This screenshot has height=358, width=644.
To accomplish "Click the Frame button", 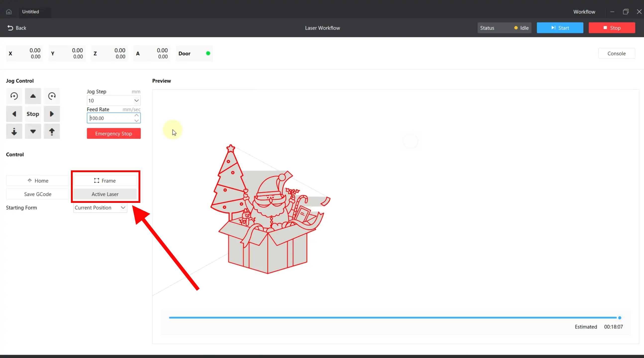I will click(x=105, y=181).
